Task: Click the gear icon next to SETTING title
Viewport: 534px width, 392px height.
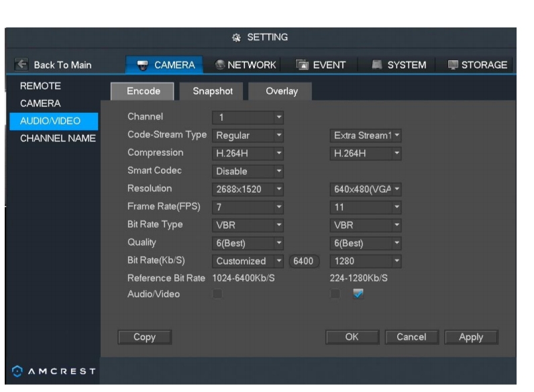Action: (236, 38)
